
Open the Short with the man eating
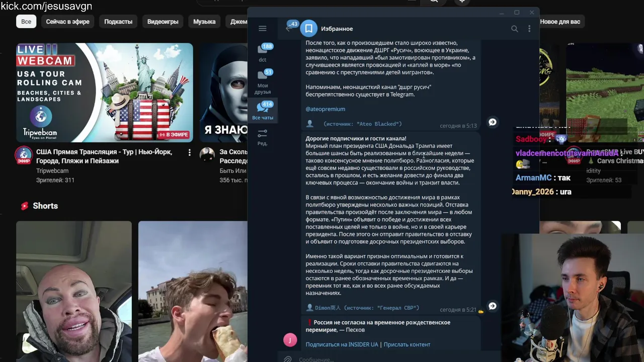pos(193,291)
